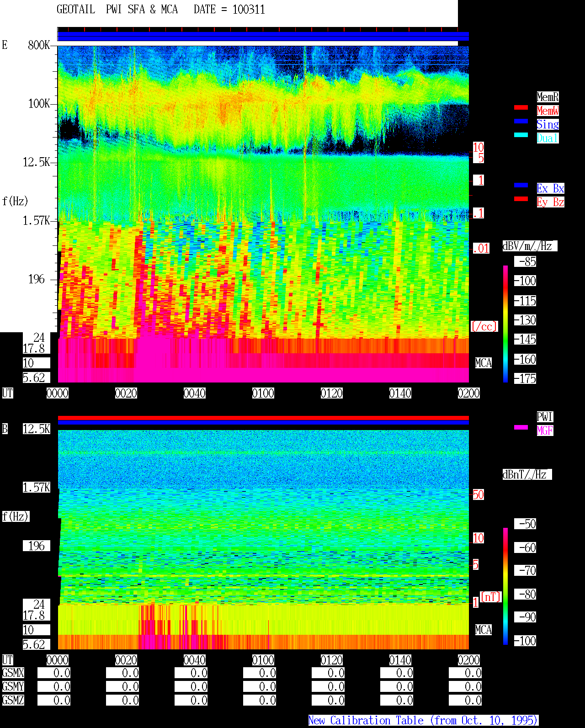The height and width of the screenshot is (728, 585).
Task: Click the B panel's MCA label
Action: (484, 630)
